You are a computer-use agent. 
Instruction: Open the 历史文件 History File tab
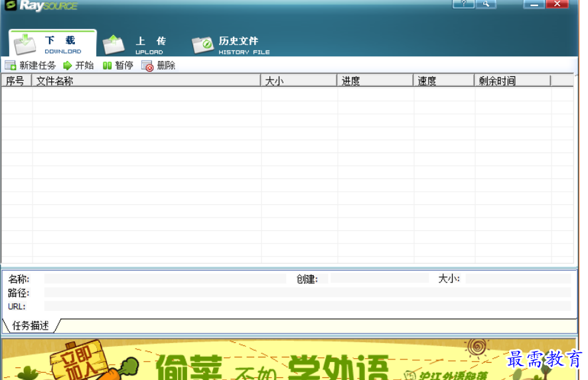click(x=231, y=44)
